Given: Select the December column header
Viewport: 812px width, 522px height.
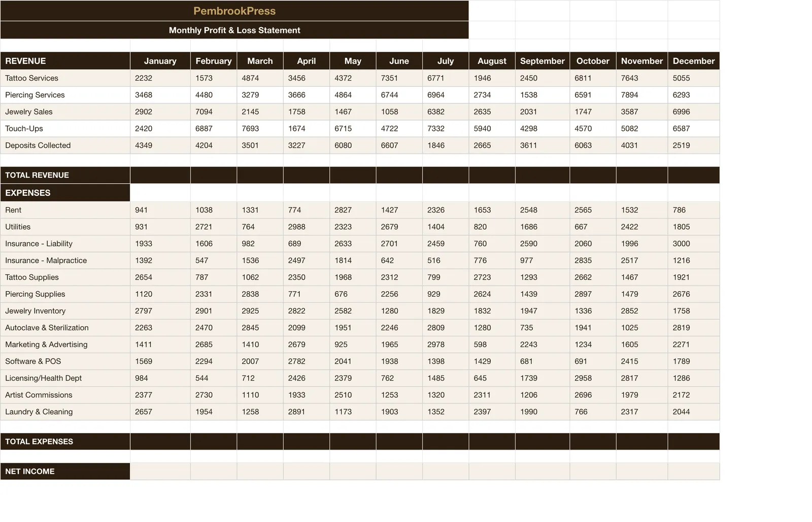Looking at the screenshot, I should coord(694,61).
